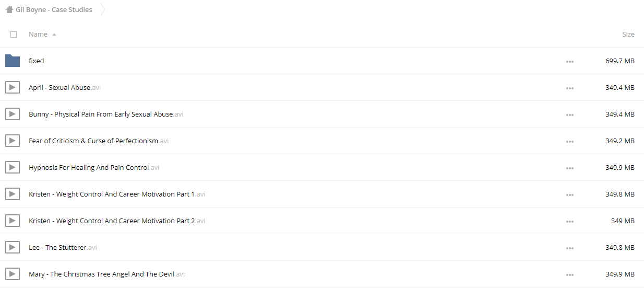Image resolution: width=644 pixels, height=288 pixels.
Task: Click video icon for April - Sexual Abuse
Action: point(13,87)
